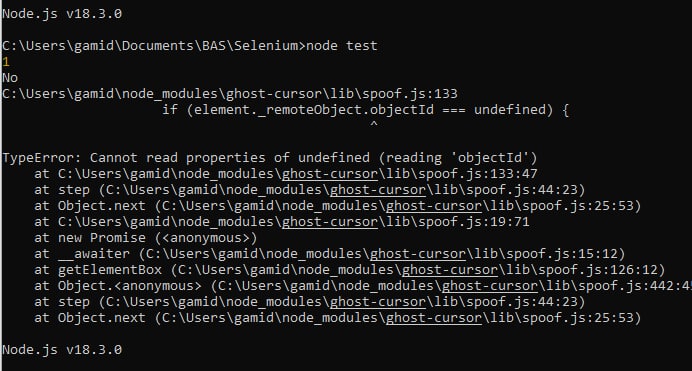Click the 'No' output line

[x=10, y=78]
